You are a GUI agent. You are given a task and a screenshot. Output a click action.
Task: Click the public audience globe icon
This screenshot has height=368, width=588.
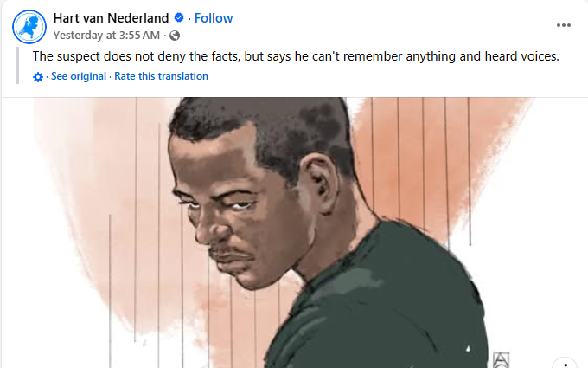tap(176, 36)
